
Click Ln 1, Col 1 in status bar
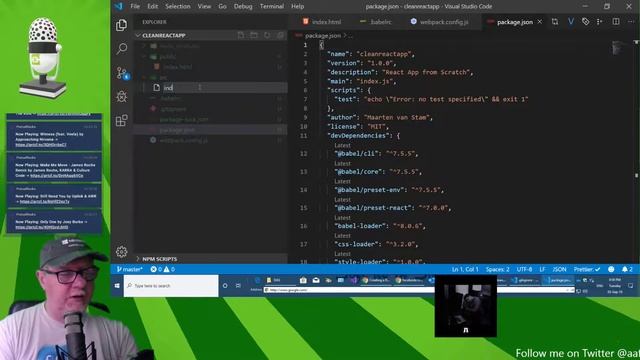pyautogui.click(x=465, y=269)
